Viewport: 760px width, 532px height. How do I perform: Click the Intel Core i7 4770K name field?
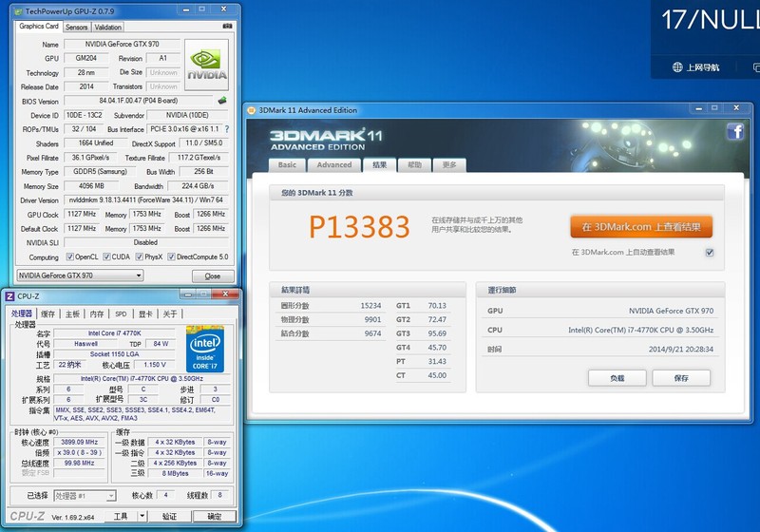114,332
